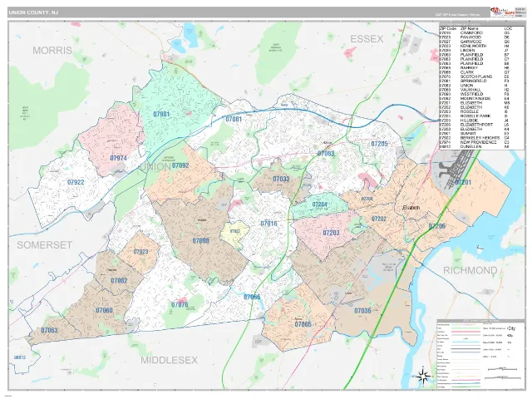The height and width of the screenshot is (399, 532).
Task: Select ZIP label 07065 on the map
Action: pos(303,324)
